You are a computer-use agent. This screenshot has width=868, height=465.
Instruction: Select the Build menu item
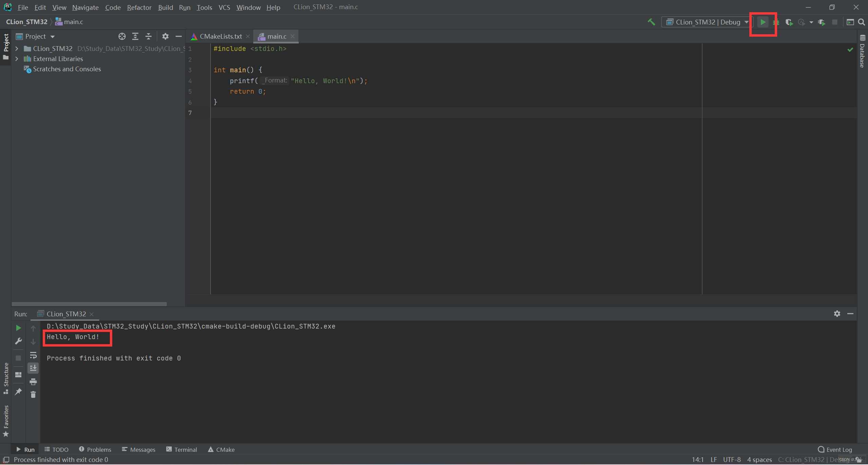165,7
